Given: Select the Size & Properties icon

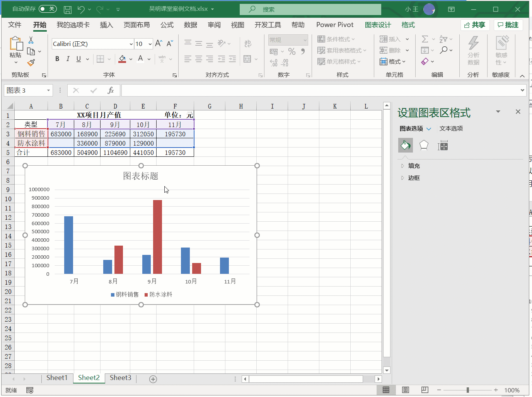Looking at the screenshot, I should click(x=443, y=146).
